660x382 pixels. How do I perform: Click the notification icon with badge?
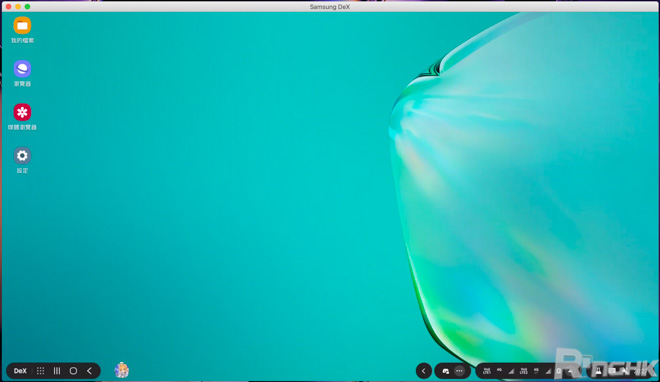[x=445, y=371]
